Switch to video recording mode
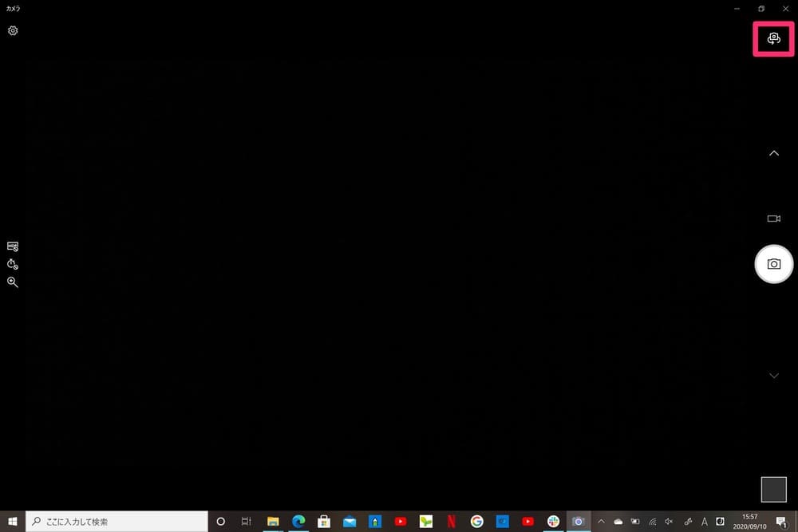 (x=773, y=219)
